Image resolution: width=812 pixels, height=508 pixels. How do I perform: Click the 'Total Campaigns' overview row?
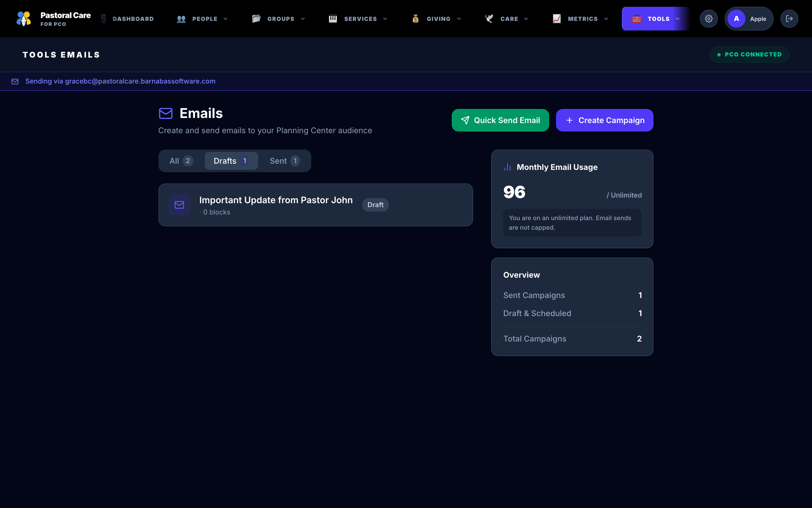tap(572, 339)
